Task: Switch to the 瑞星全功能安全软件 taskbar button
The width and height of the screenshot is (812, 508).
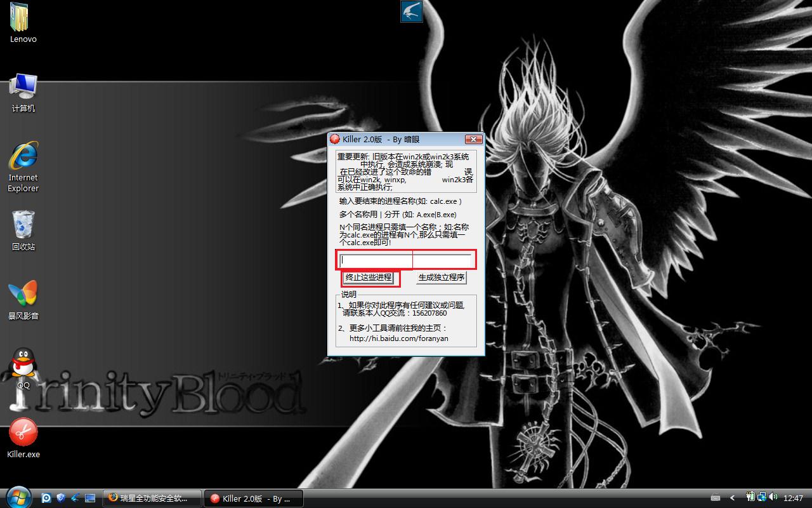Action: (x=152, y=498)
